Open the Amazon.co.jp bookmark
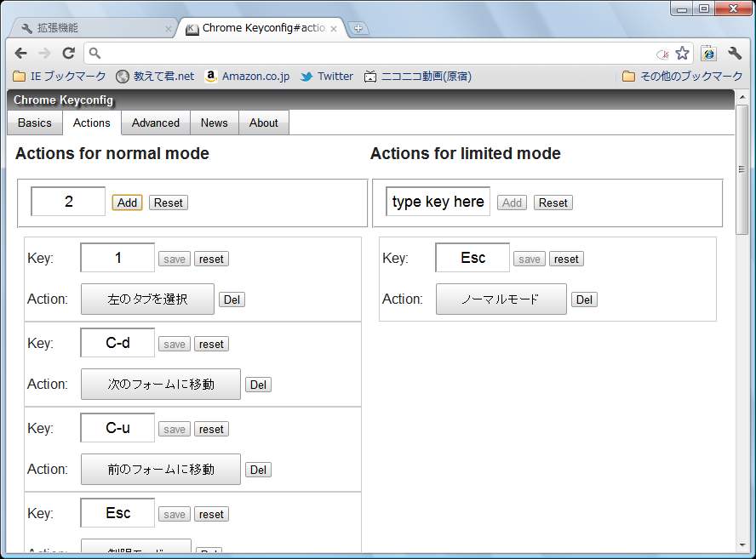 [247, 76]
